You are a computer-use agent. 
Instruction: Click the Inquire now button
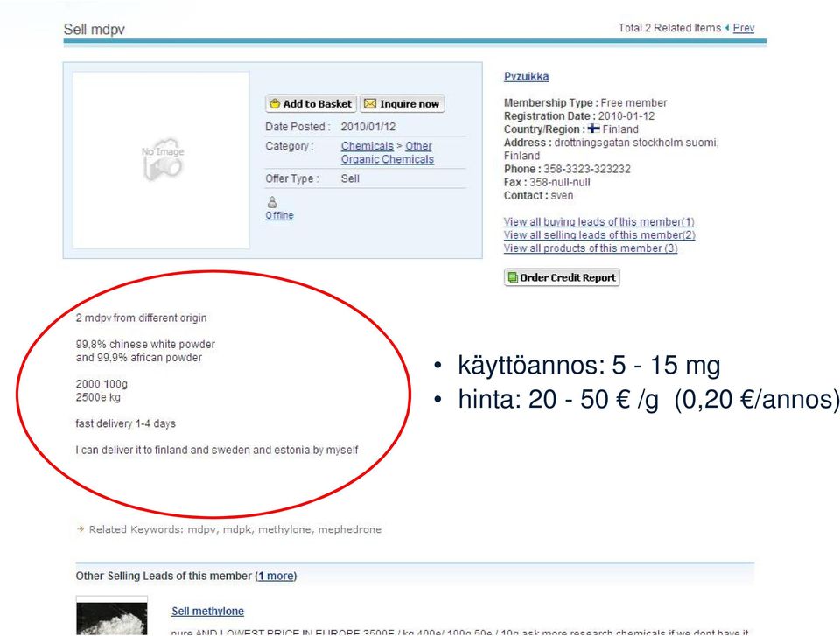pos(402,104)
